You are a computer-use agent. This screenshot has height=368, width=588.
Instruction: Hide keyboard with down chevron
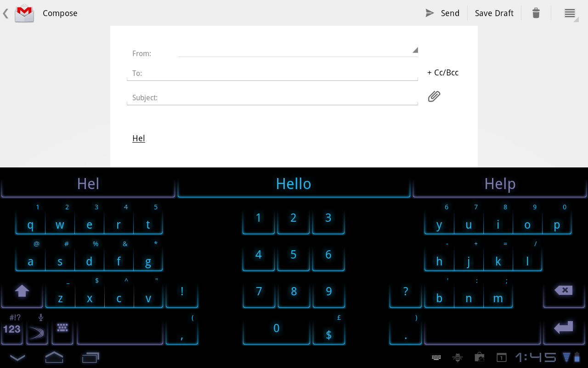[x=17, y=357]
